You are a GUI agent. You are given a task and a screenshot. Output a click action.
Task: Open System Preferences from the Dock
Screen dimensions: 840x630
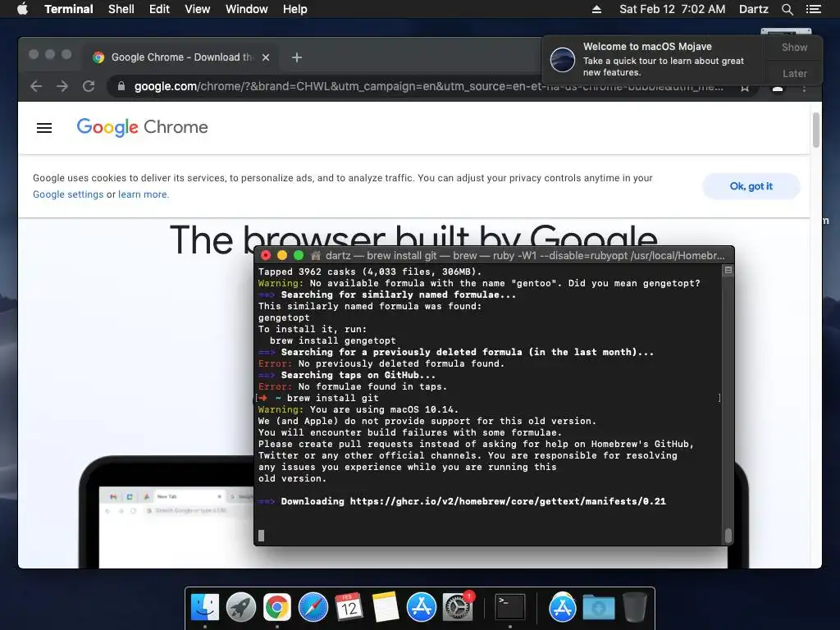point(458,608)
